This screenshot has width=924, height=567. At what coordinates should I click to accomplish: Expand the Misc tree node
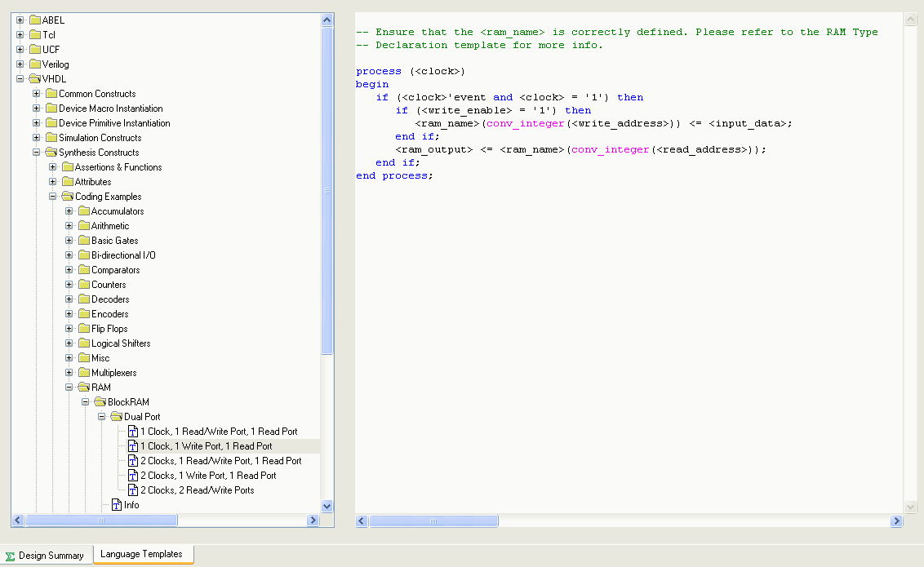pos(69,358)
